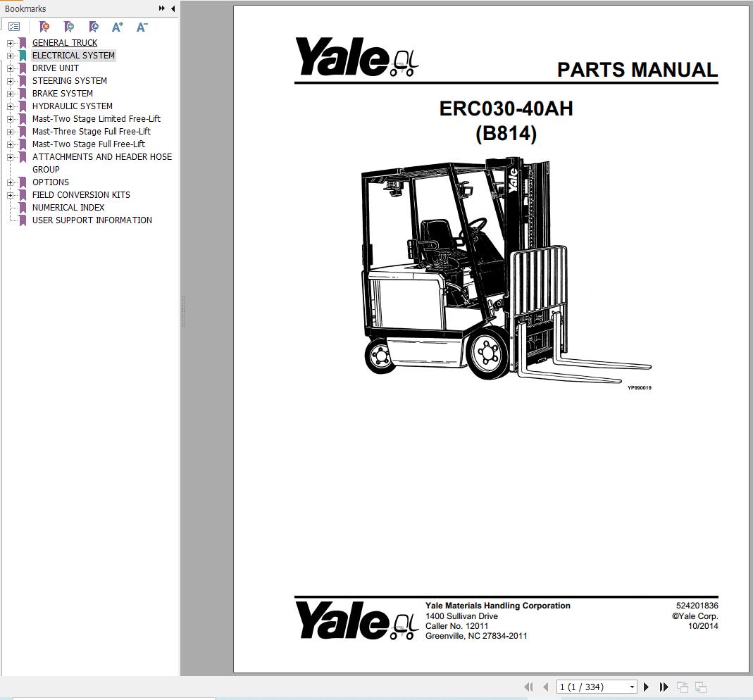Advance to the next page arrow

pyautogui.click(x=646, y=687)
